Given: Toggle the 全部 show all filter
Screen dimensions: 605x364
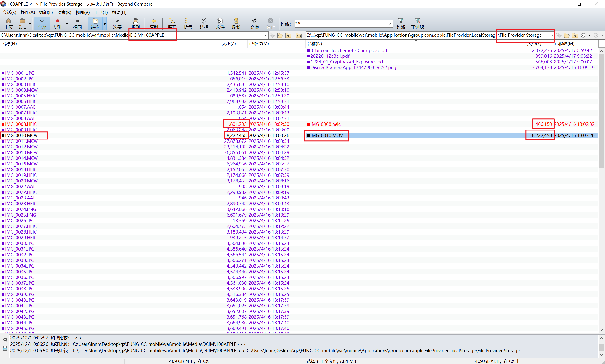Looking at the screenshot, I should pyautogui.click(x=42, y=23).
